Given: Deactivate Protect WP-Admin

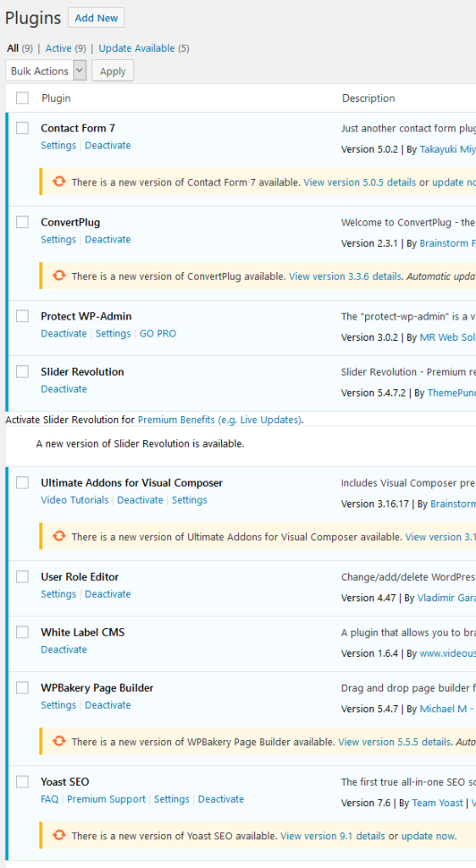Looking at the screenshot, I should (x=64, y=333).
